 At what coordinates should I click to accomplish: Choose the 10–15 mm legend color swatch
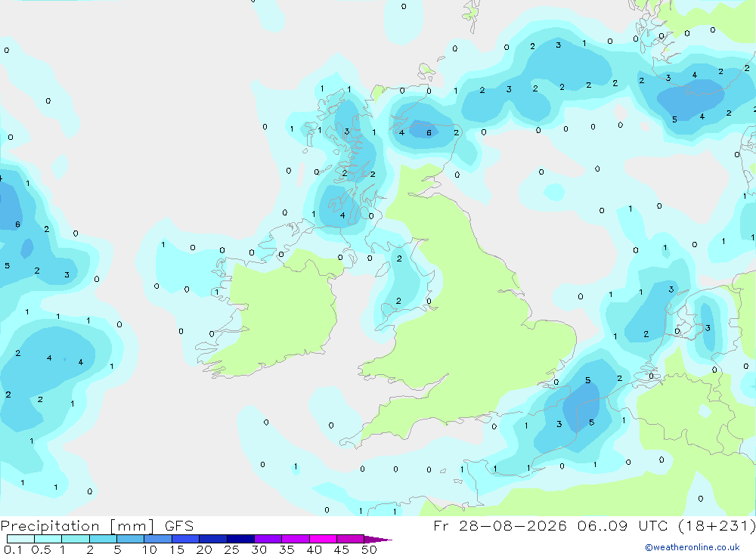[x=158, y=539]
